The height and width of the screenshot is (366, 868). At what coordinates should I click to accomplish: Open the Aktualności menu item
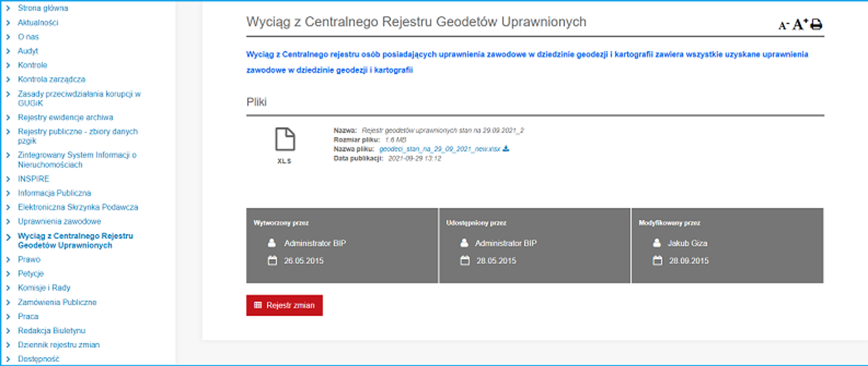[38, 23]
